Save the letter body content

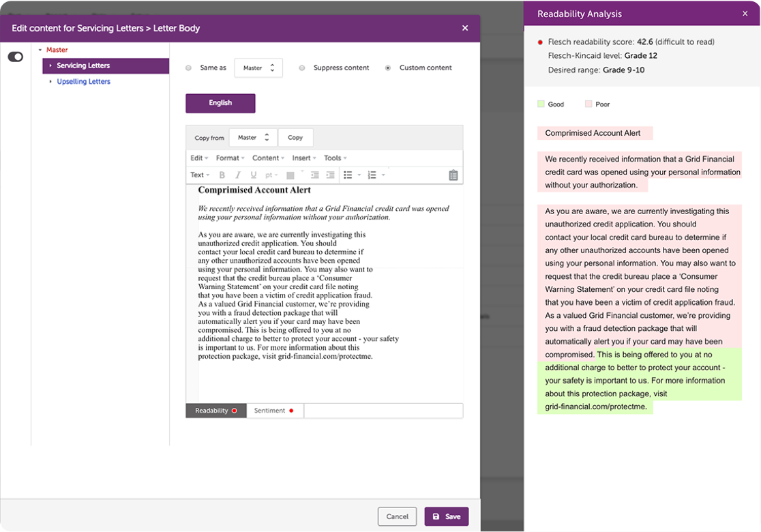click(446, 517)
